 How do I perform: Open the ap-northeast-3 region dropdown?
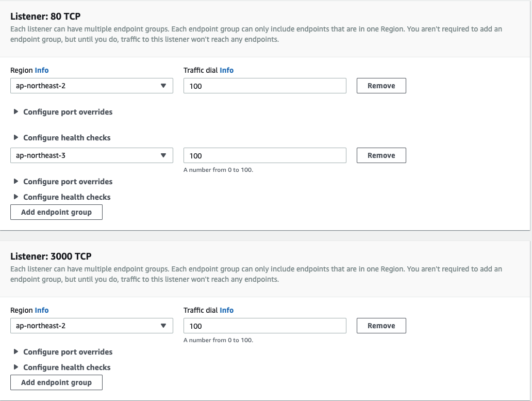tap(92, 155)
